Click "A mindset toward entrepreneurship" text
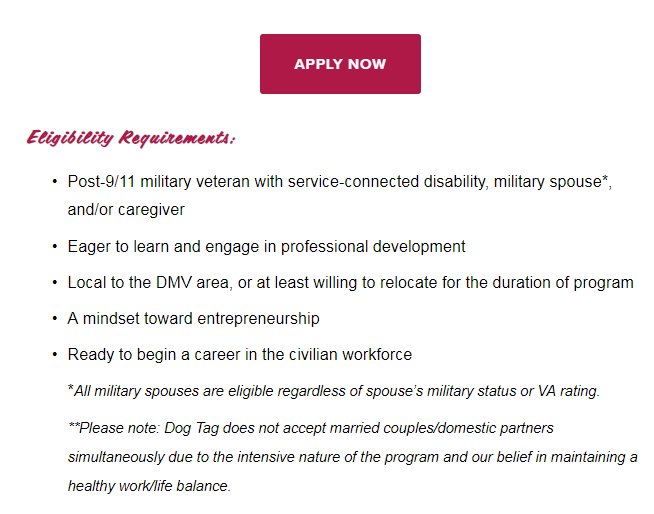The height and width of the screenshot is (514, 654). click(x=193, y=318)
